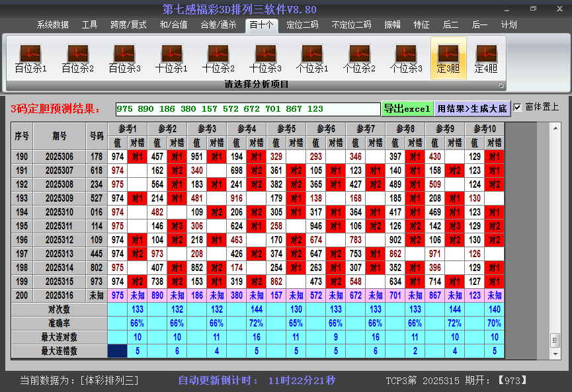Open the 和/合值 tab

coord(173,24)
